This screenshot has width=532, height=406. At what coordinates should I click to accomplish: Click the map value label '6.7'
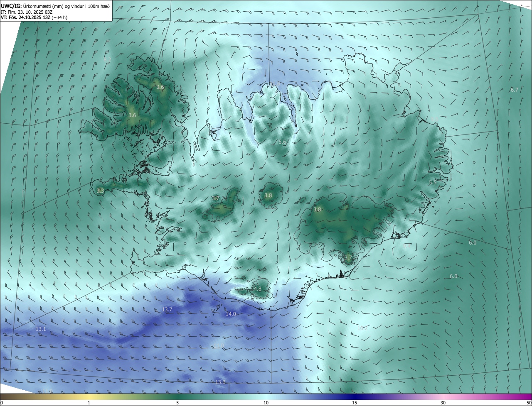(515, 90)
